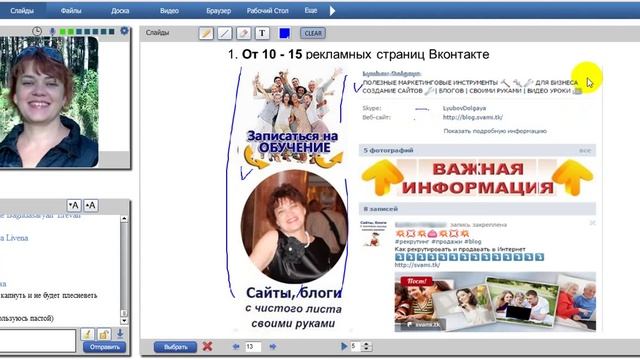Click Показать подробную информацию link

[x=495, y=131]
